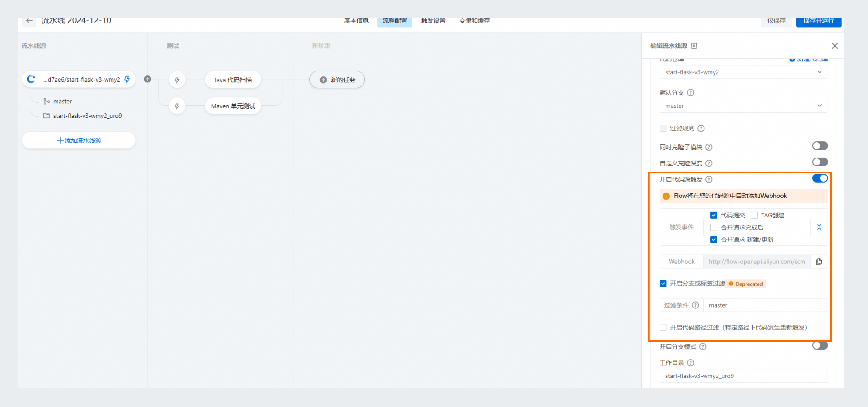Switch to 触发设置 tab
The width and height of the screenshot is (868, 407).
433,21
